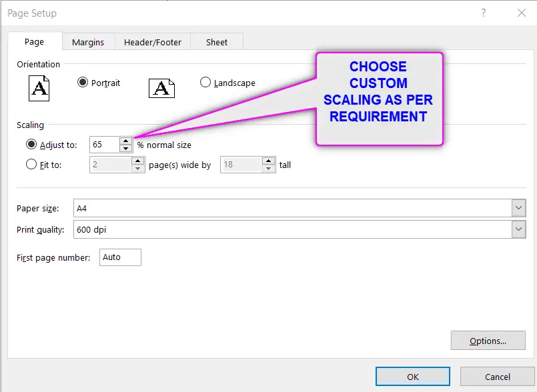Click the help question mark icon
The image size is (537, 392).
point(483,13)
